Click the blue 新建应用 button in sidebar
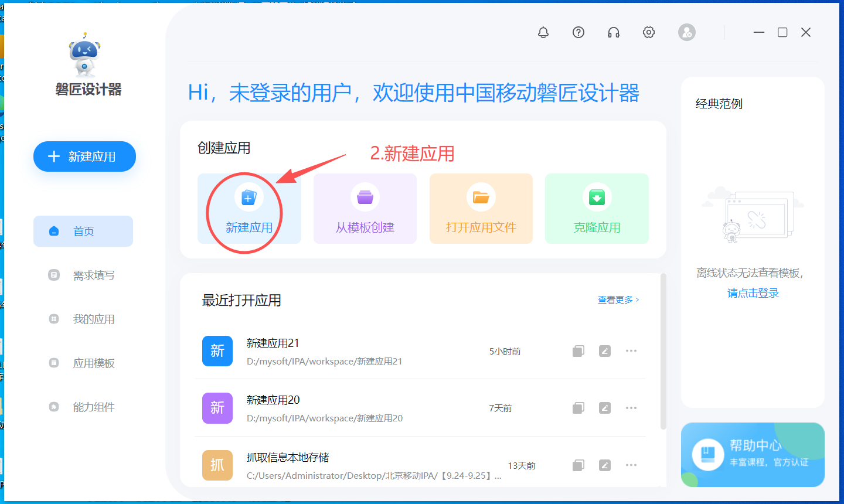 click(84, 156)
